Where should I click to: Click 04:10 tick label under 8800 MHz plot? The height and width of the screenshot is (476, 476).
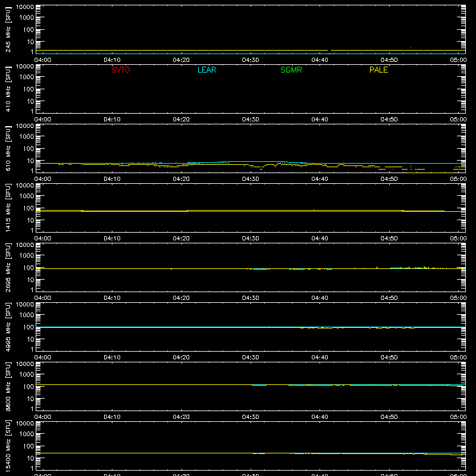(x=112, y=417)
